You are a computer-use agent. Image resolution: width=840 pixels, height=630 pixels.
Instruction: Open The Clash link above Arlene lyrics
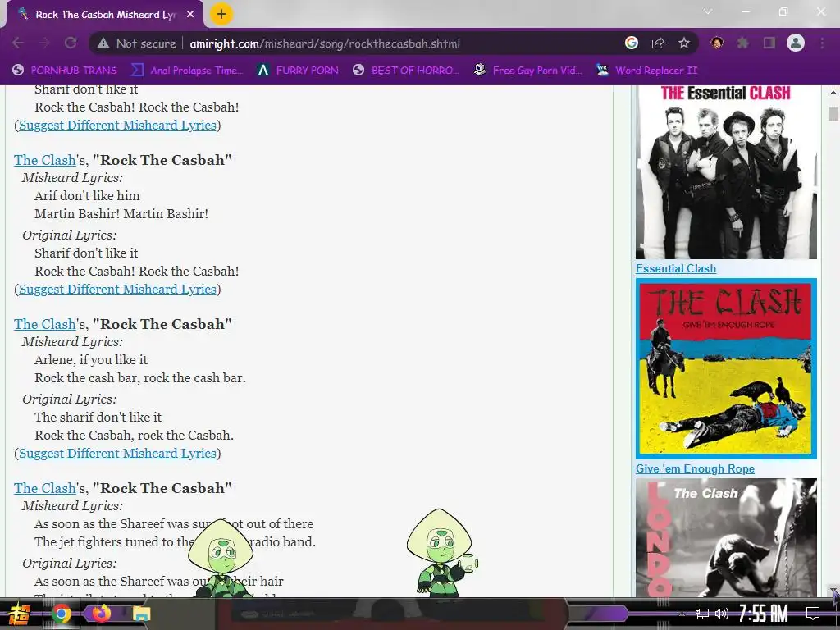point(45,323)
